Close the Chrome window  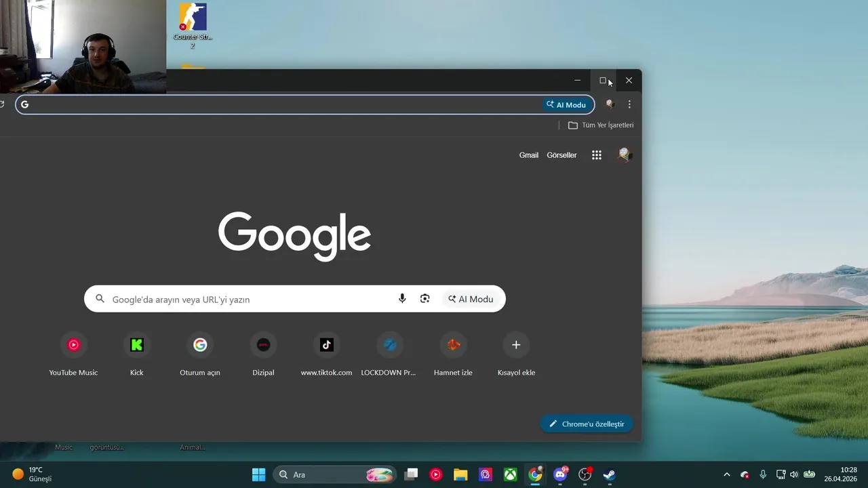pos(629,81)
